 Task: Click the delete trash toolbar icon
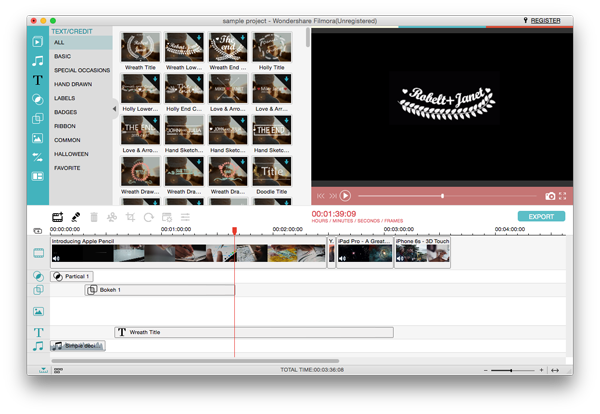coord(94,217)
